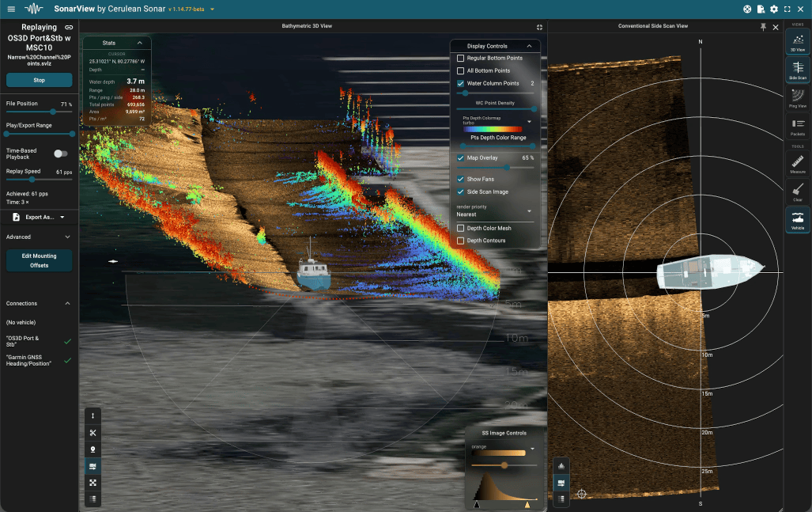
Task: Toggle fullscreen mode icon in top bar
Action: tap(787, 9)
